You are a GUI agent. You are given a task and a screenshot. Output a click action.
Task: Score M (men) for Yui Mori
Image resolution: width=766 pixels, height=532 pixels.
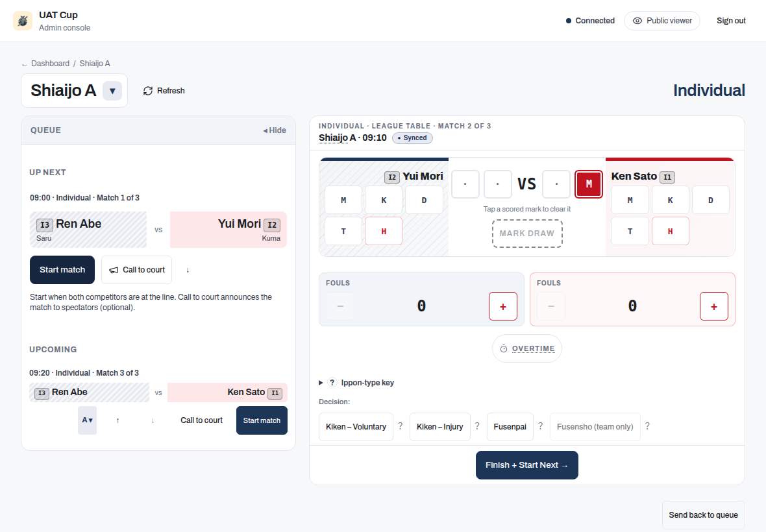(343, 200)
